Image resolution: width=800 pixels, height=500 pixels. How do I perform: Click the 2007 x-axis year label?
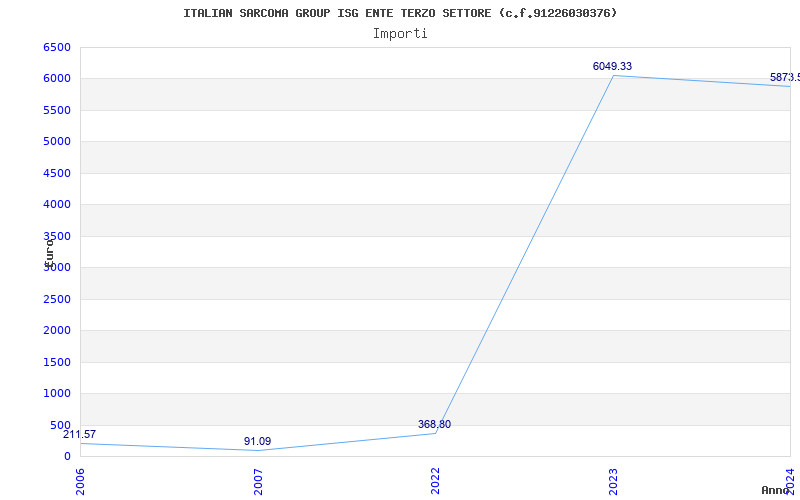pos(258,482)
